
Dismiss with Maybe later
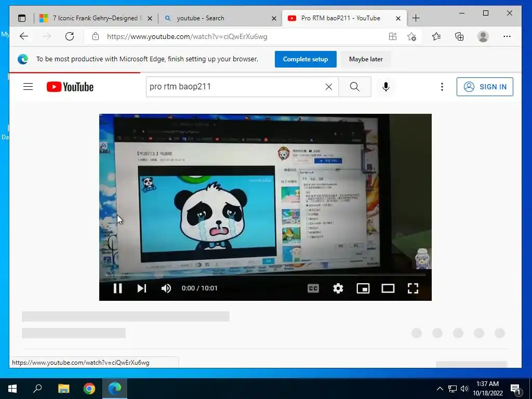(366, 59)
